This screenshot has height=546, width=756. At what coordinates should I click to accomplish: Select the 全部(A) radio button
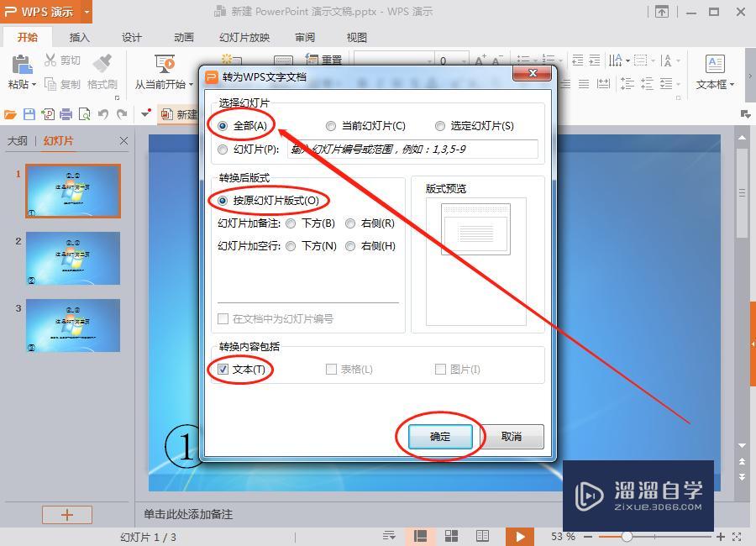coord(223,126)
